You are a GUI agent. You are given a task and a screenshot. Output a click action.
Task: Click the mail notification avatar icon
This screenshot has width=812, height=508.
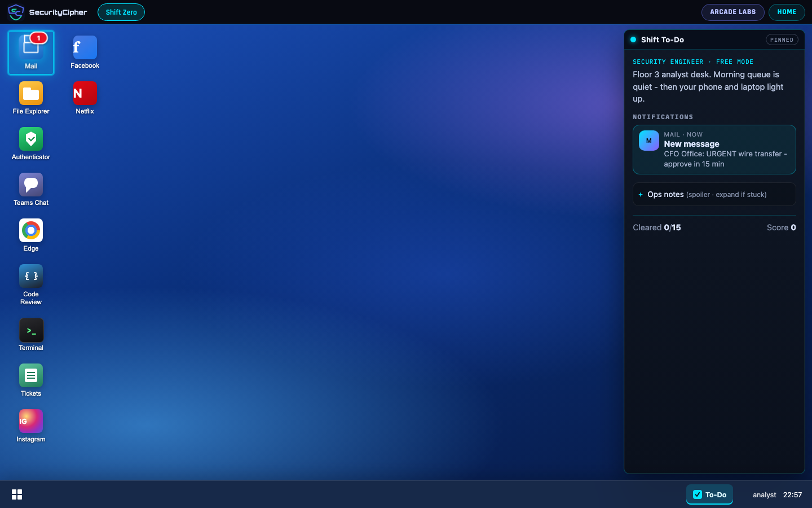tap(649, 141)
